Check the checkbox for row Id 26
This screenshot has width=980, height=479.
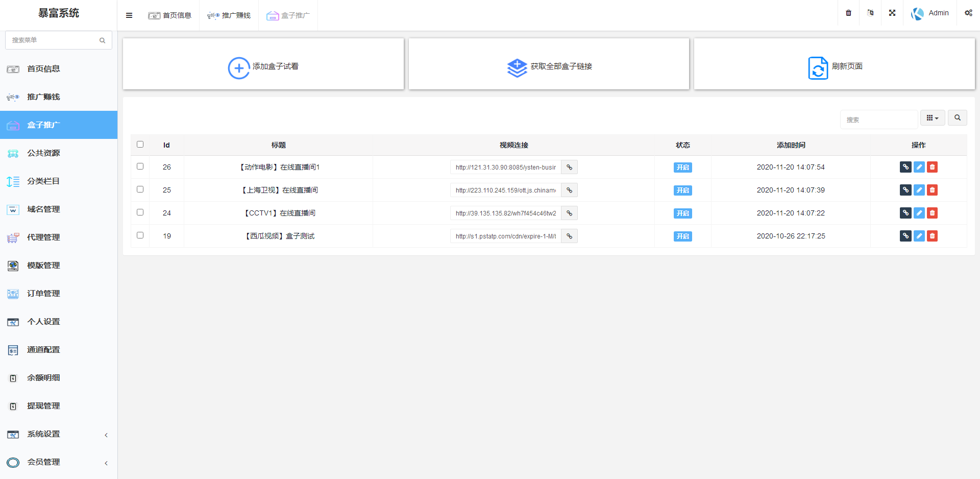click(x=140, y=166)
